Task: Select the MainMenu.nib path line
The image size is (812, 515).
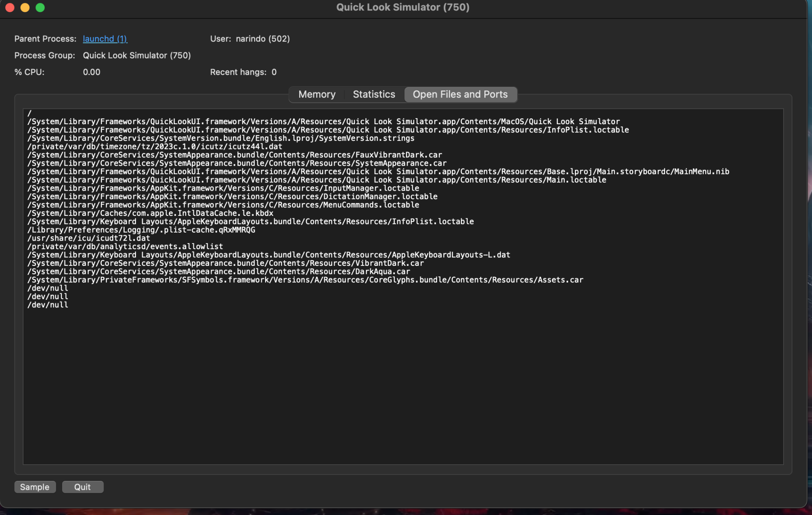Action: [x=378, y=171]
